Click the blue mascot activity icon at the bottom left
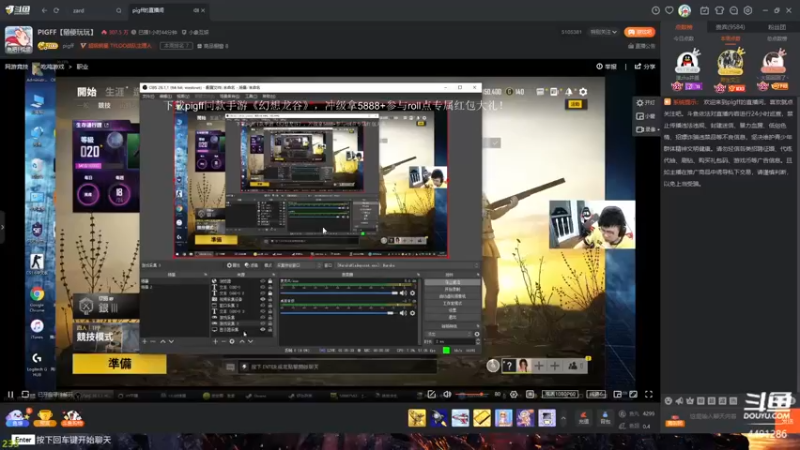Viewport: 800px width, 450px height. pyautogui.click(x=17, y=418)
